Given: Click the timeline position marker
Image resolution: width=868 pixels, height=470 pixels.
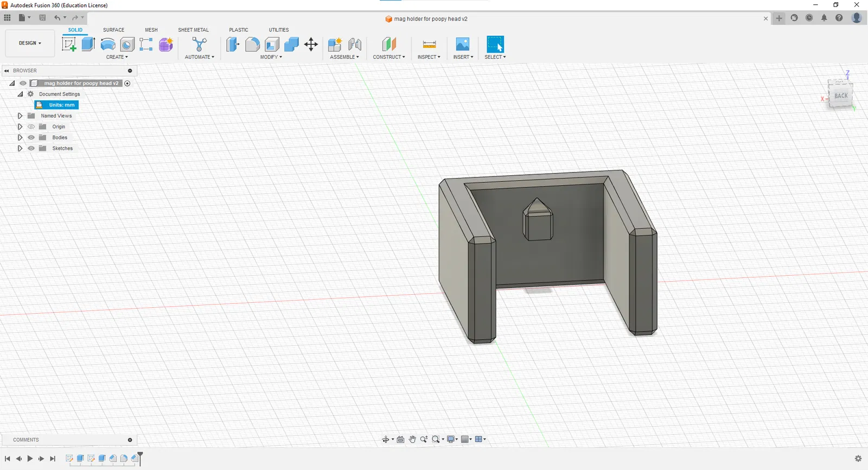Looking at the screenshot, I should tap(141, 458).
